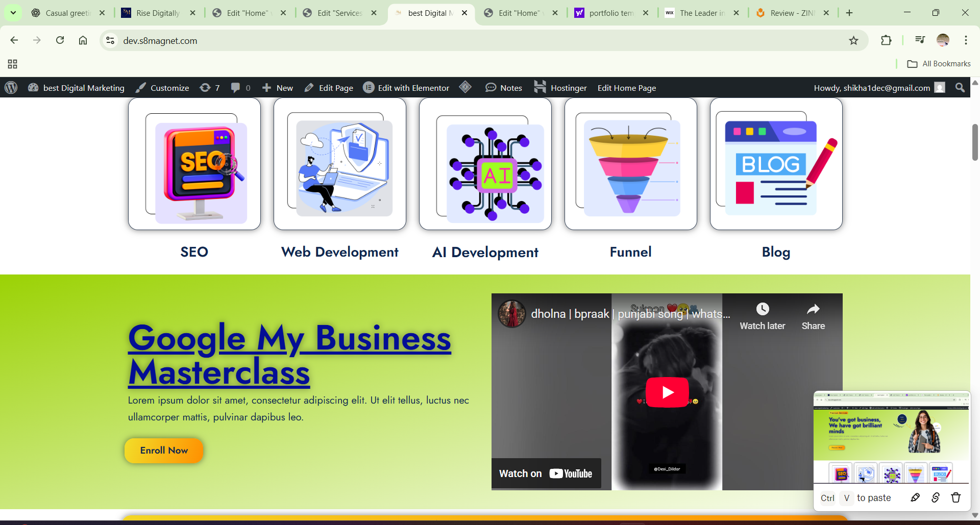Image resolution: width=980 pixels, height=525 pixels.
Task: Click the WordPress logo in admin bar
Action: [11, 88]
